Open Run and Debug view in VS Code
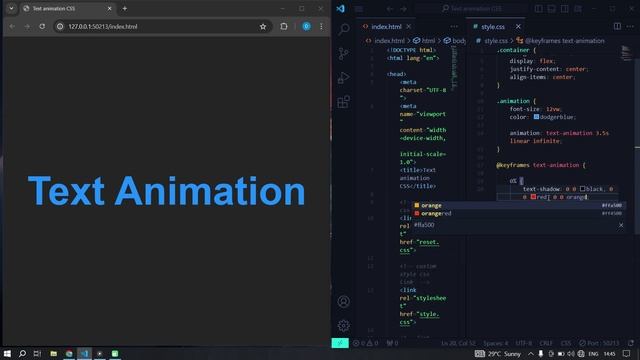Image resolution: width=640 pixels, height=360 pixels. [344, 78]
